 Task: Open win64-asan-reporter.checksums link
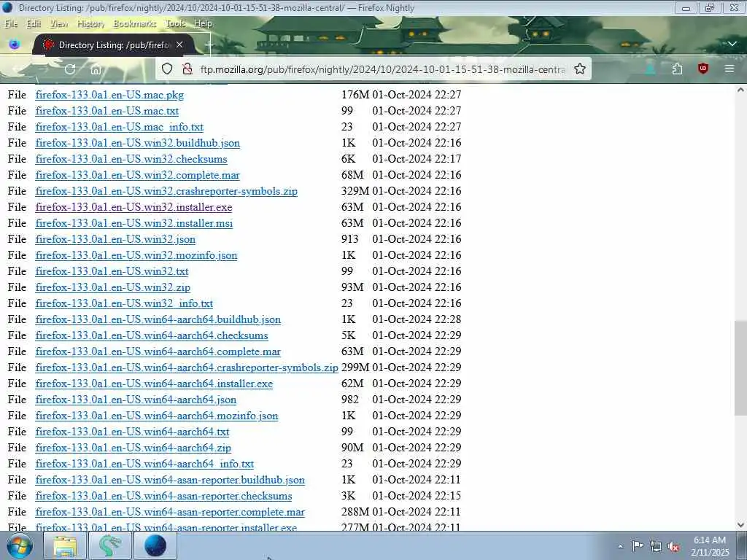[163, 496]
